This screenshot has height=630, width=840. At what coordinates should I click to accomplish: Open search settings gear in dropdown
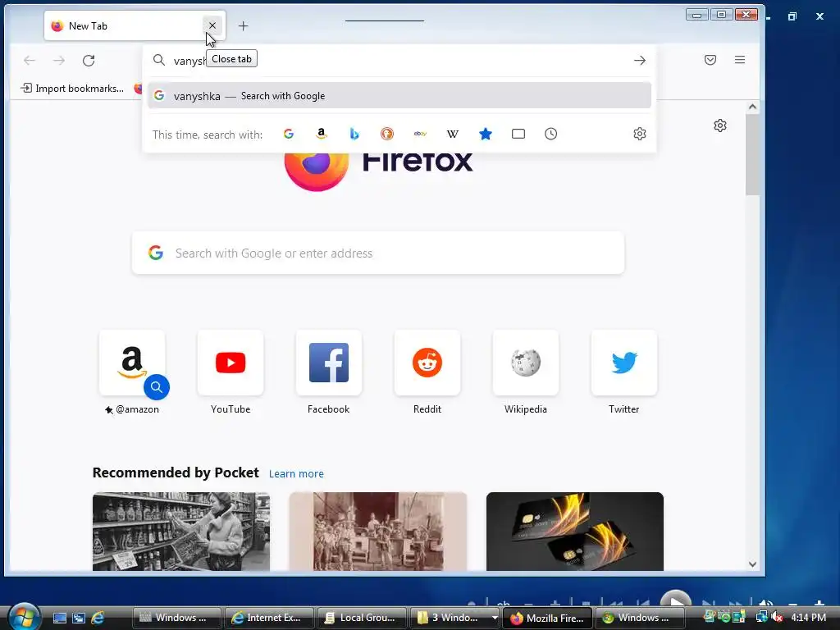pyautogui.click(x=640, y=134)
